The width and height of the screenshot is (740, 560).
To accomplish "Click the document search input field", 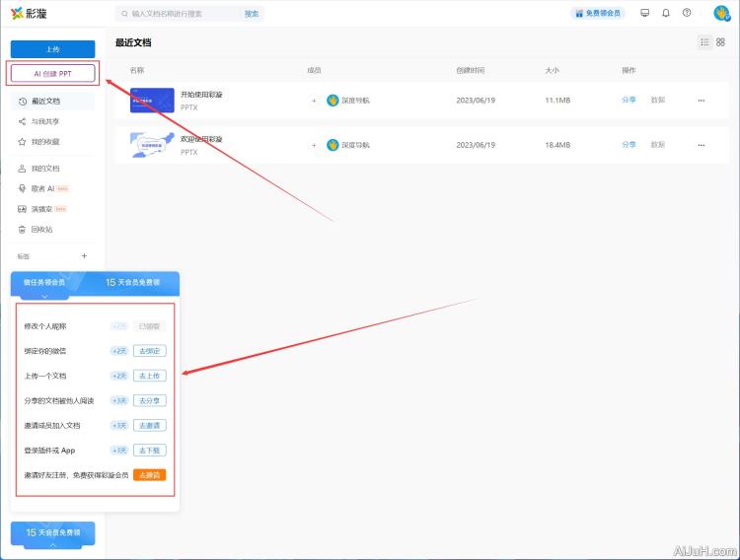I will point(183,14).
